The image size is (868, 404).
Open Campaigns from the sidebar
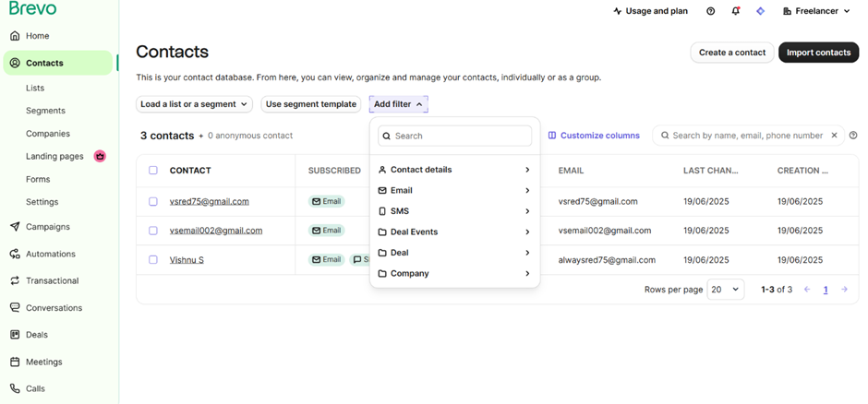47,227
